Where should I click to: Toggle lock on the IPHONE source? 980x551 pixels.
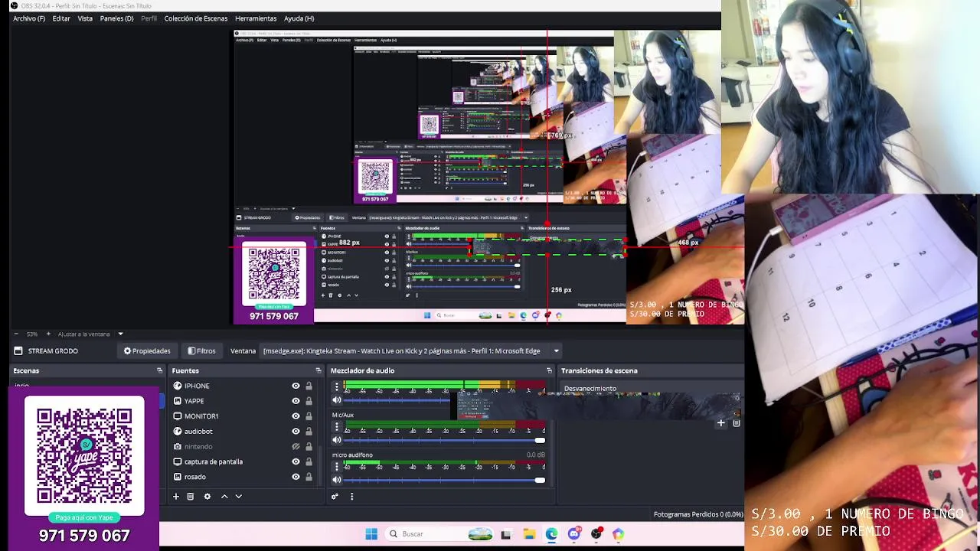[309, 386]
